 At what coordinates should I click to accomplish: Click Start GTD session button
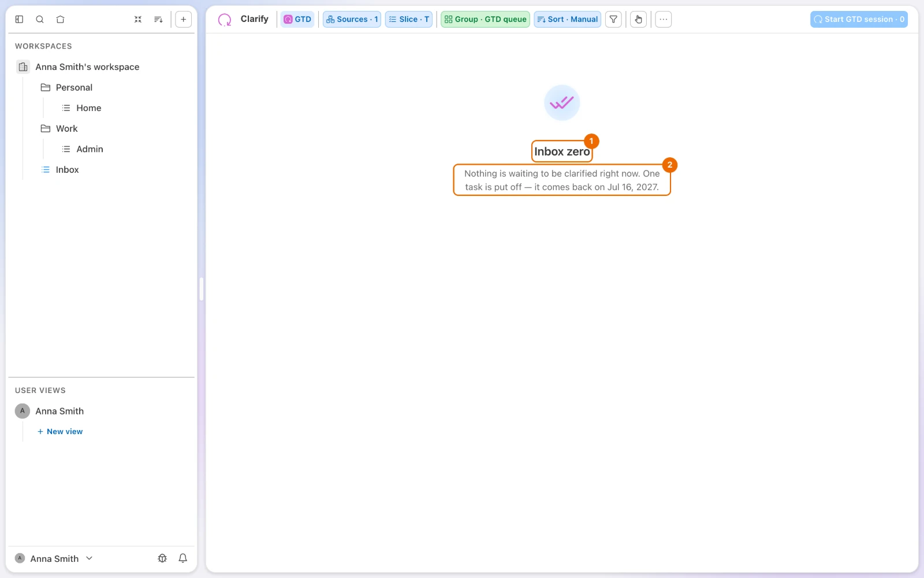point(859,19)
